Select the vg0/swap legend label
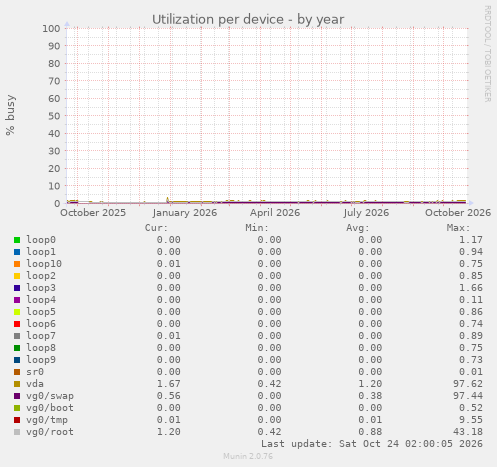497x467 pixels. pos(50,396)
